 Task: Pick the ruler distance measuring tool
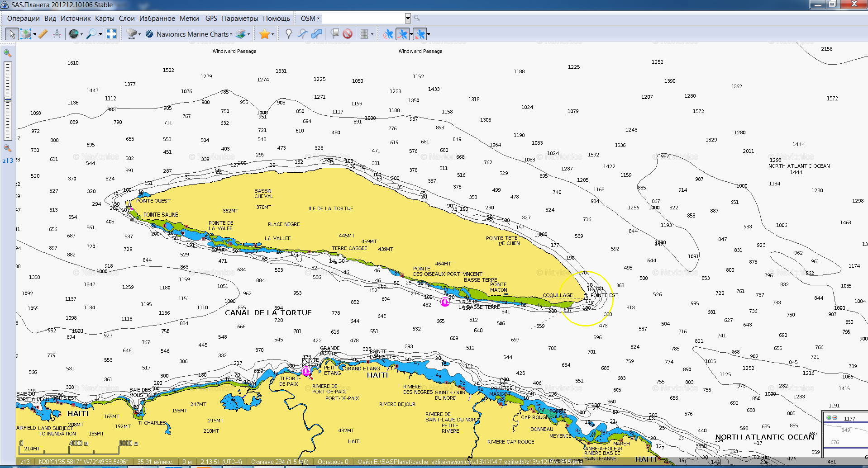[43, 34]
